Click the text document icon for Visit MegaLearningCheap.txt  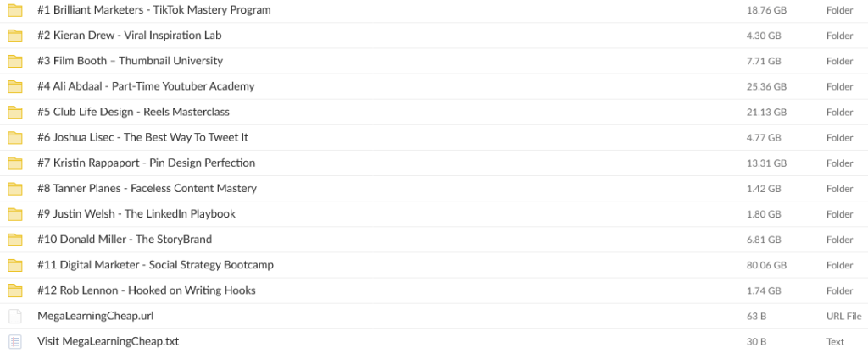coord(15,341)
